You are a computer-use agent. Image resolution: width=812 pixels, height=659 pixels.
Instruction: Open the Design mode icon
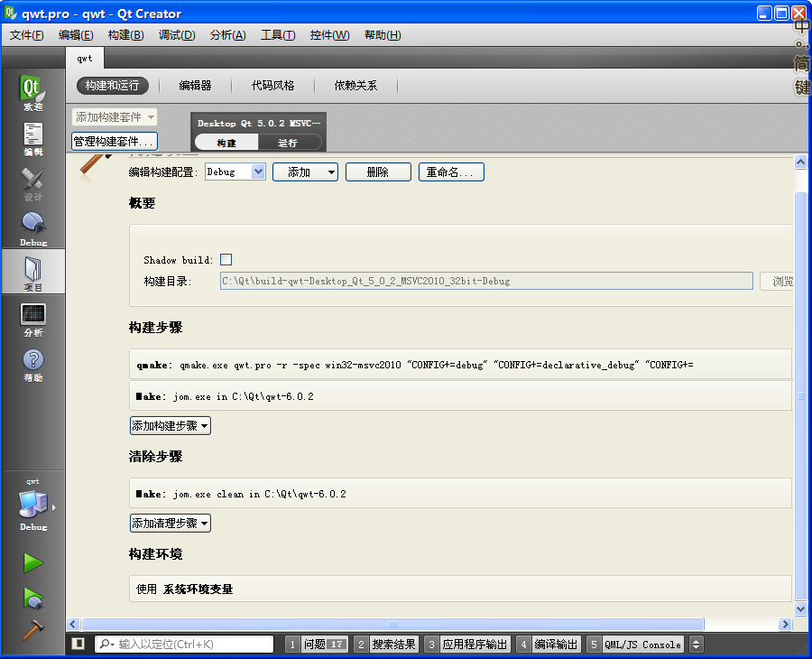[x=33, y=184]
